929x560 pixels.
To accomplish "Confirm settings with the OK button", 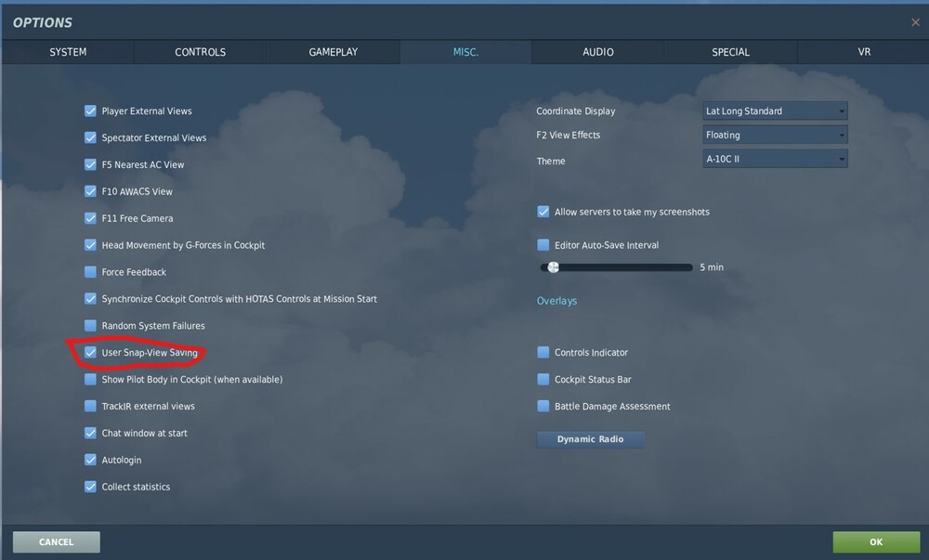I will click(875, 541).
